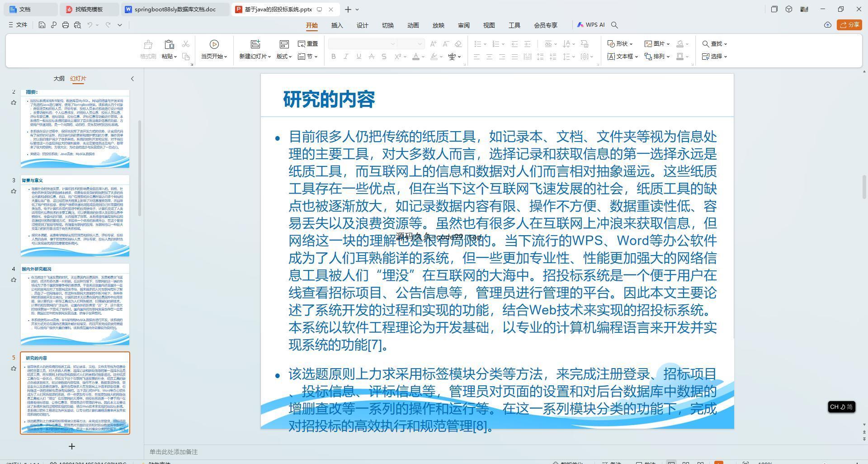Click the Format Painter (格式刷) icon
Viewport: 868px width, 464px height.
[148, 44]
